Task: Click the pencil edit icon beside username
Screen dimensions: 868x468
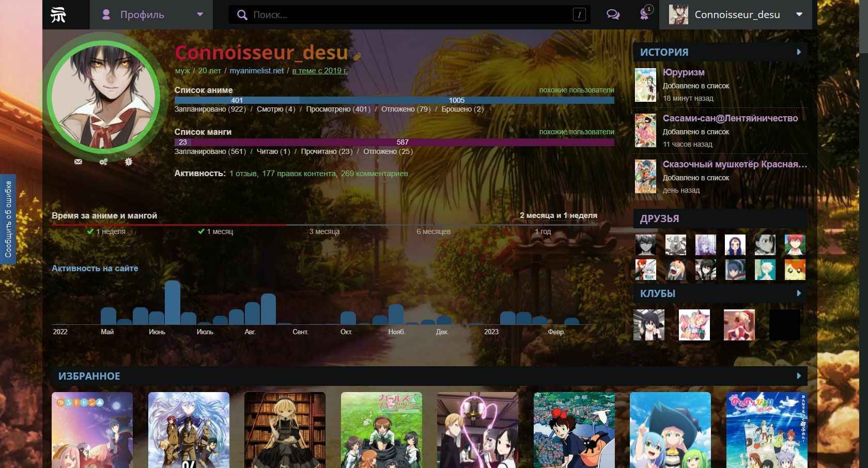Action: [357, 56]
